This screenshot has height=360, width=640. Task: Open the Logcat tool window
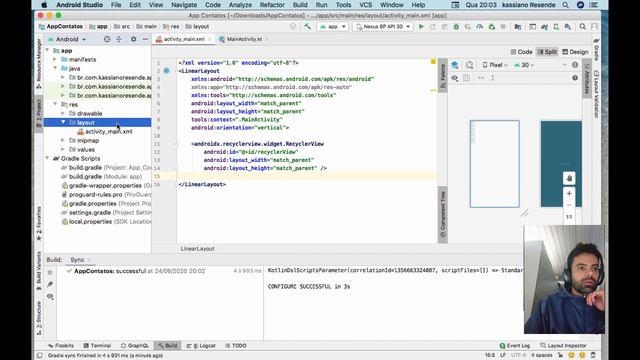pos(201,346)
